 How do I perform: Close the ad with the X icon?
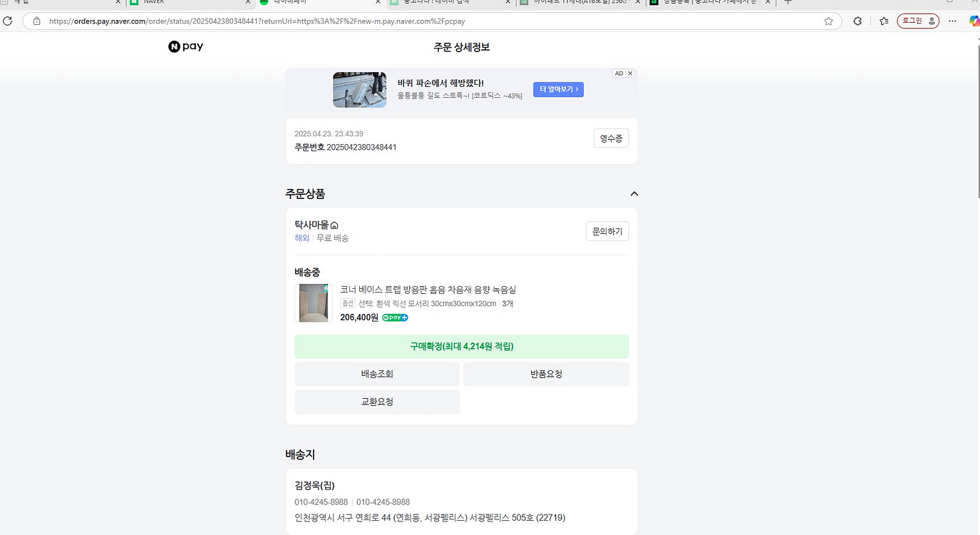pos(630,73)
